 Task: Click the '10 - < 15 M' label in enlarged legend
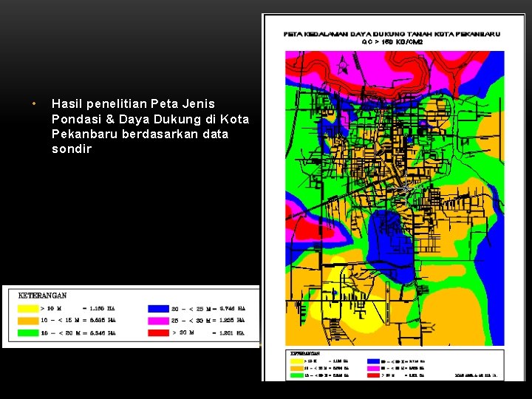pyautogui.click(x=59, y=320)
